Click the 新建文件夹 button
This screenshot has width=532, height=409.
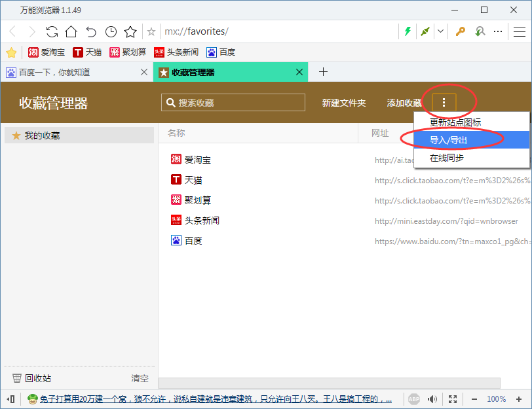click(x=343, y=102)
